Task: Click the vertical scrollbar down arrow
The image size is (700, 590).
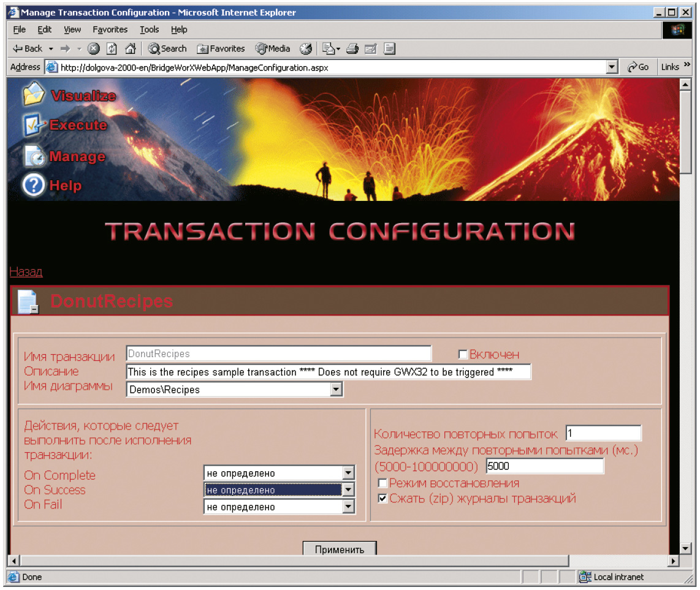Action: (686, 548)
